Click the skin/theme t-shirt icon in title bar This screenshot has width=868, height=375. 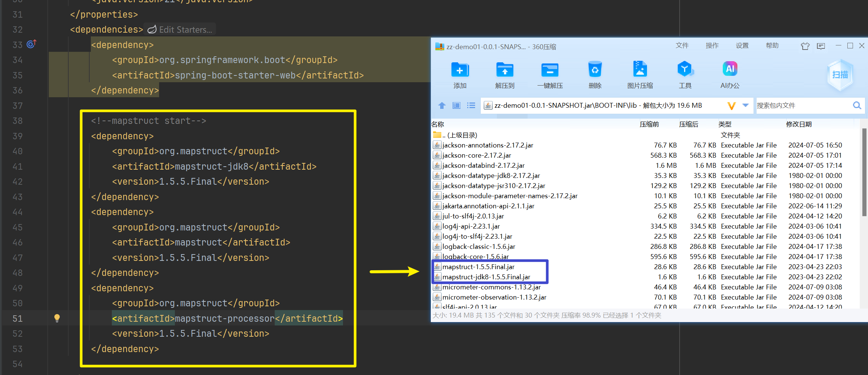[x=805, y=46]
